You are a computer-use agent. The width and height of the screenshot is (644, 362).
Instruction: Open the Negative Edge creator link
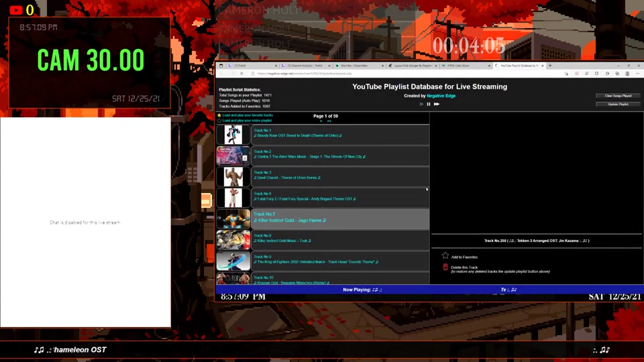coord(440,96)
